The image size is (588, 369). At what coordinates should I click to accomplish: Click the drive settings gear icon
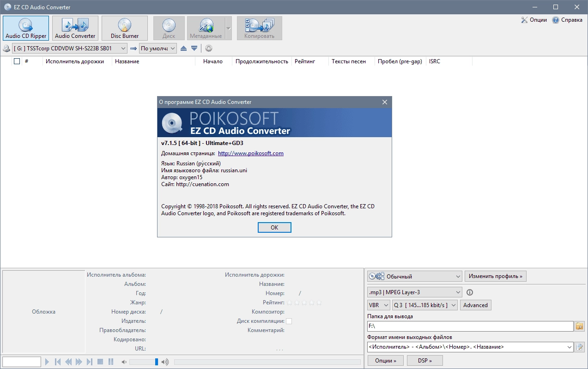pos(209,48)
